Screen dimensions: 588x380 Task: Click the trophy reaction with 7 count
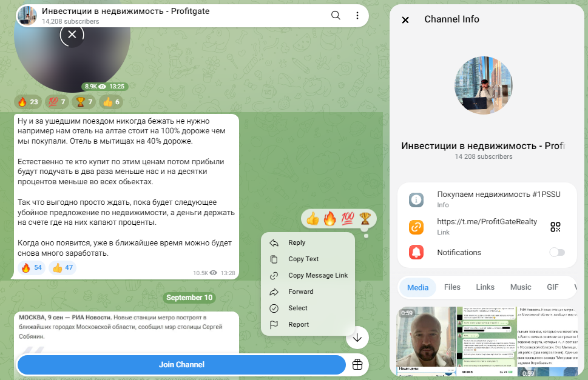pos(84,102)
